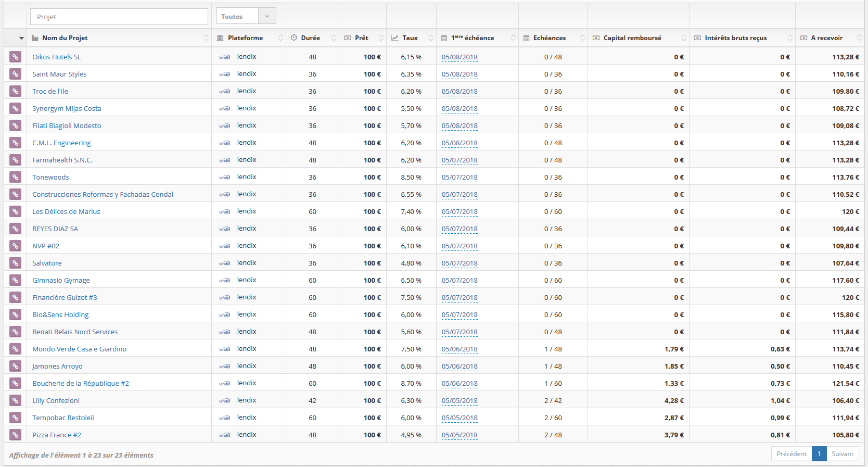Focus the Projet search field
This screenshot has width=868, height=467.
point(119,17)
